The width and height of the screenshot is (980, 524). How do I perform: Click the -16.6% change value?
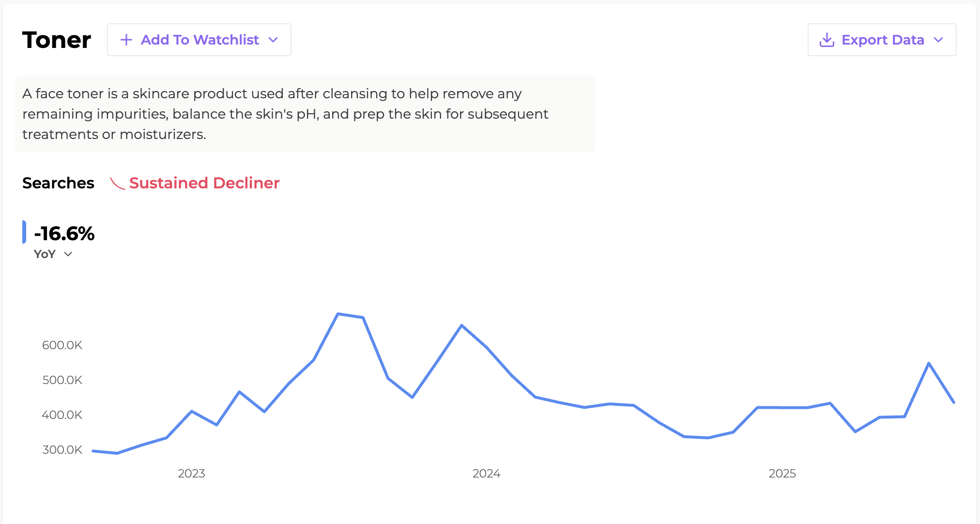click(x=64, y=233)
